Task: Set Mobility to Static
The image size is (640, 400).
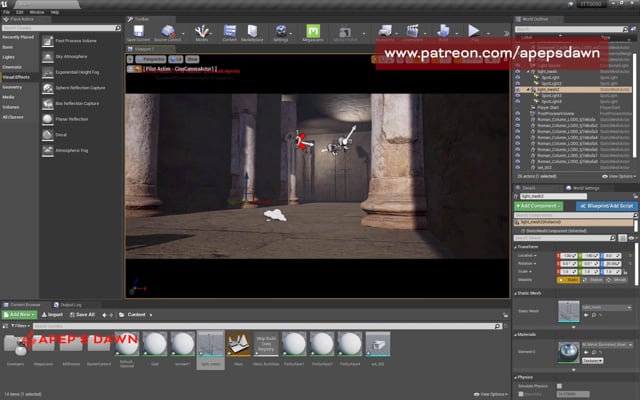Action: point(568,280)
